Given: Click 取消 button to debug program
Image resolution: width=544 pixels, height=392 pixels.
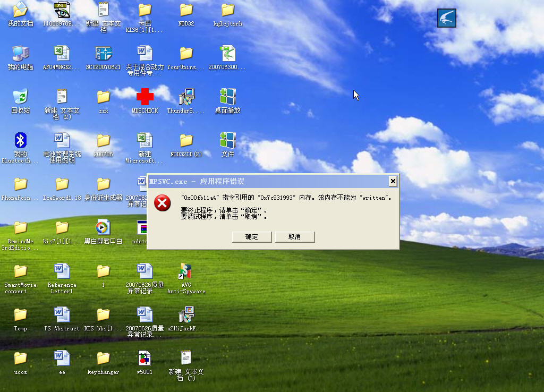Looking at the screenshot, I should click(294, 237).
